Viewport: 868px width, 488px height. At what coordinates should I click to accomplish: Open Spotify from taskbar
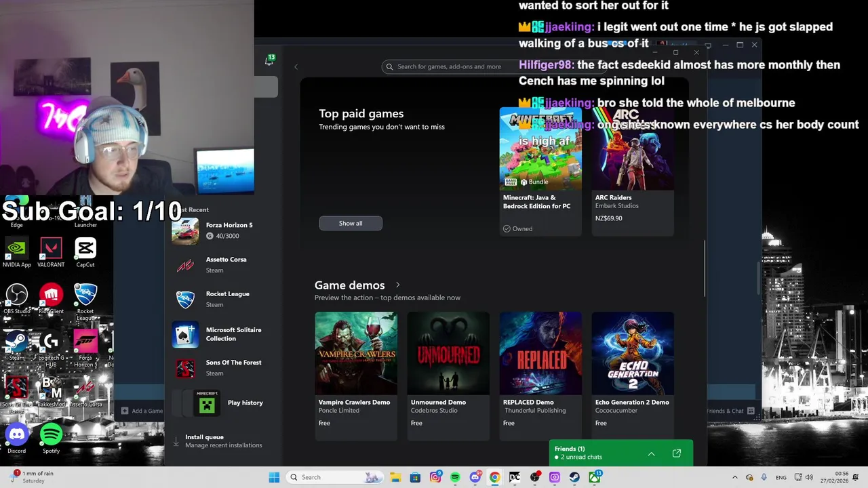455,477
